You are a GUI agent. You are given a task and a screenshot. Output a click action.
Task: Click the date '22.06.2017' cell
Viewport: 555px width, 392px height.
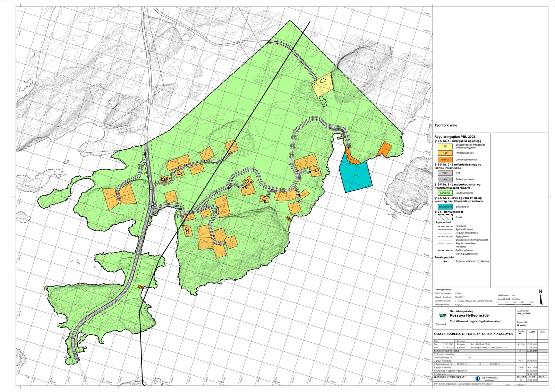[532, 351]
